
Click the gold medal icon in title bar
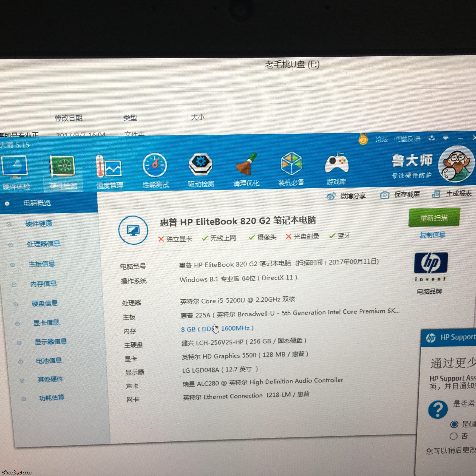(363, 139)
